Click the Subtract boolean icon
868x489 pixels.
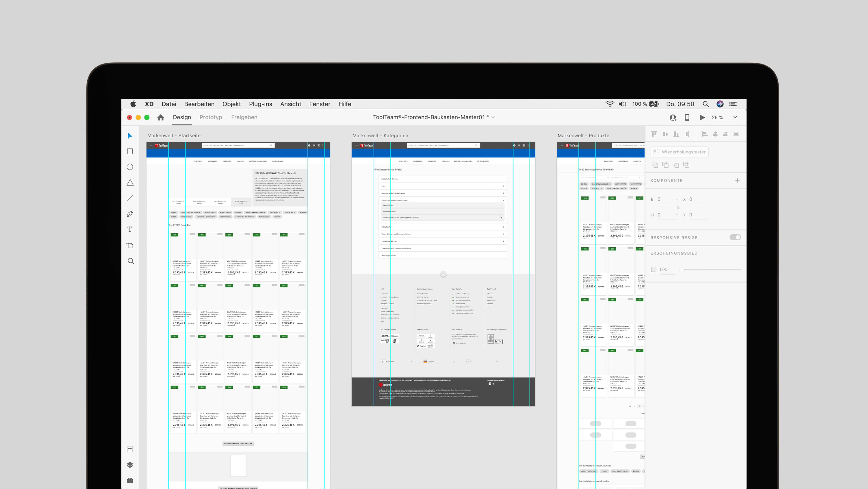point(665,164)
